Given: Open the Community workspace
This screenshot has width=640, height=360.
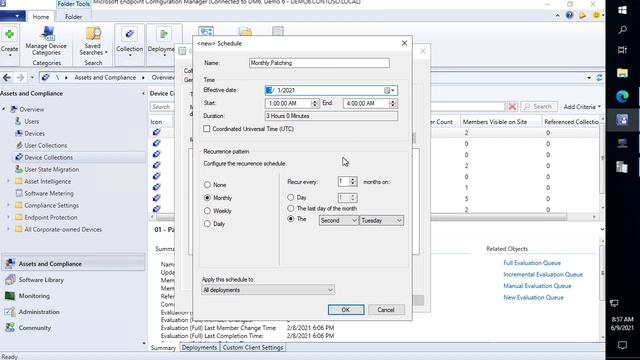Looking at the screenshot, I should pyautogui.click(x=34, y=328).
